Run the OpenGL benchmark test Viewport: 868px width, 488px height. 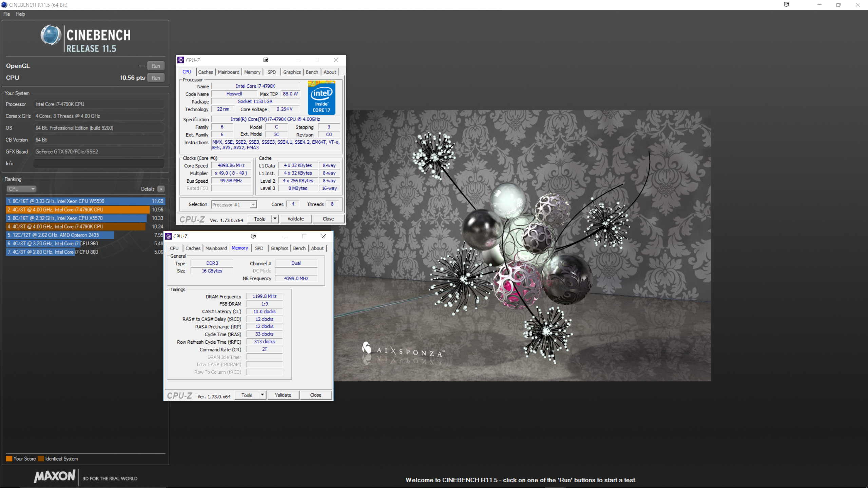tap(156, 66)
